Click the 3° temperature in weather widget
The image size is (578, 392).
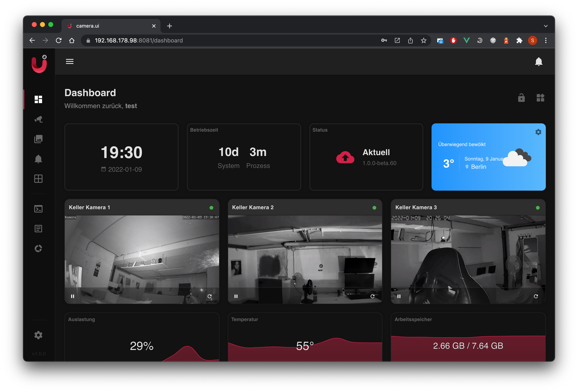click(448, 164)
